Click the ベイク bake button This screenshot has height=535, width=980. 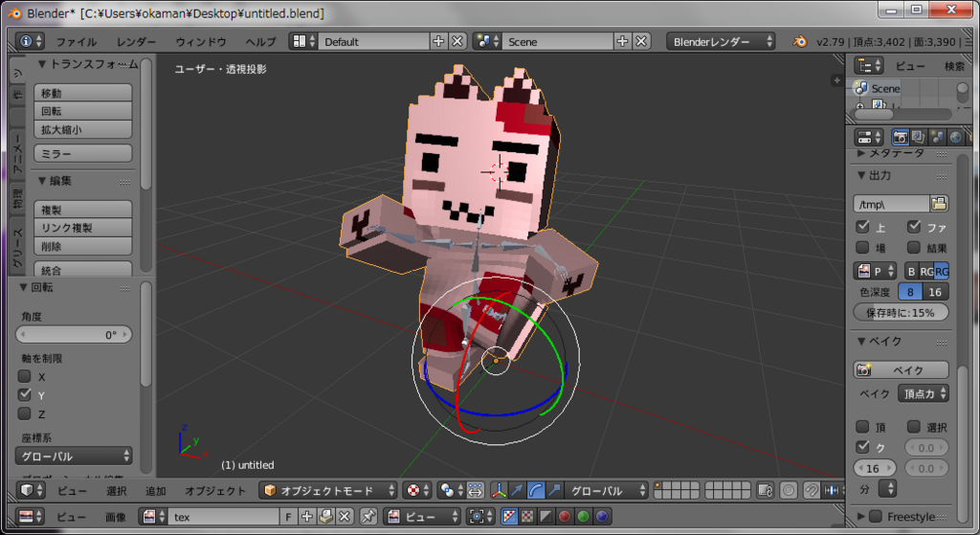[x=901, y=370]
